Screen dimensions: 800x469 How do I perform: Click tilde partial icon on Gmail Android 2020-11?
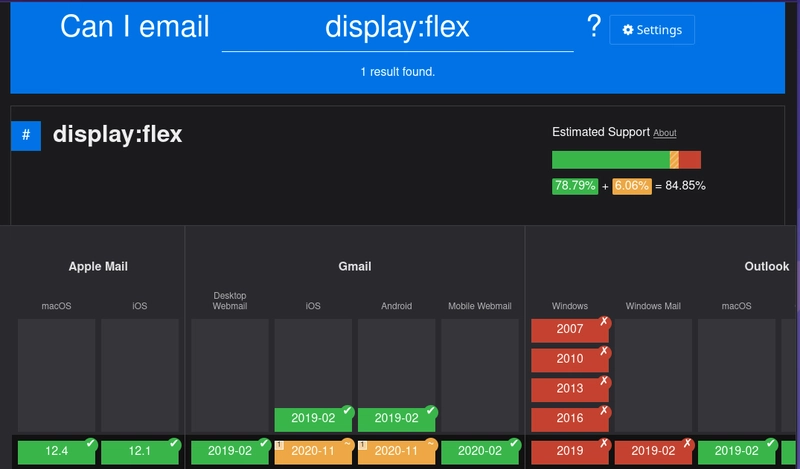tap(431, 443)
